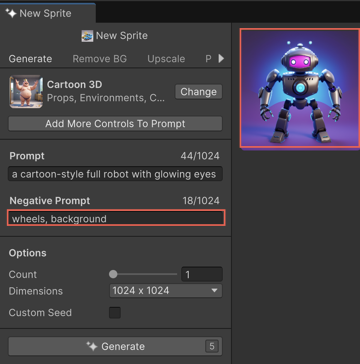The height and width of the screenshot is (364, 360).
Task: Open the Dimensions dropdown 1024 x 1024
Action: click(166, 291)
